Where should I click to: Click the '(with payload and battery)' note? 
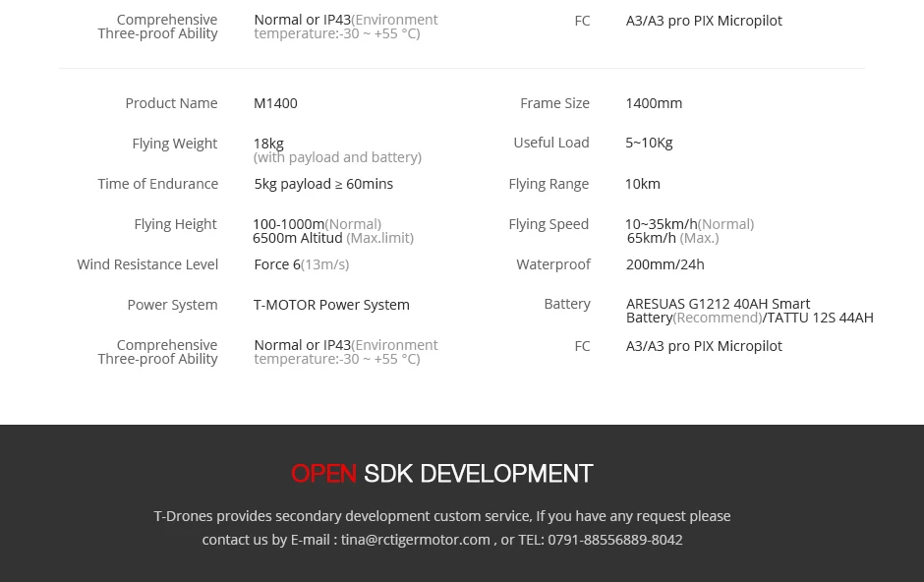coord(338,157)
